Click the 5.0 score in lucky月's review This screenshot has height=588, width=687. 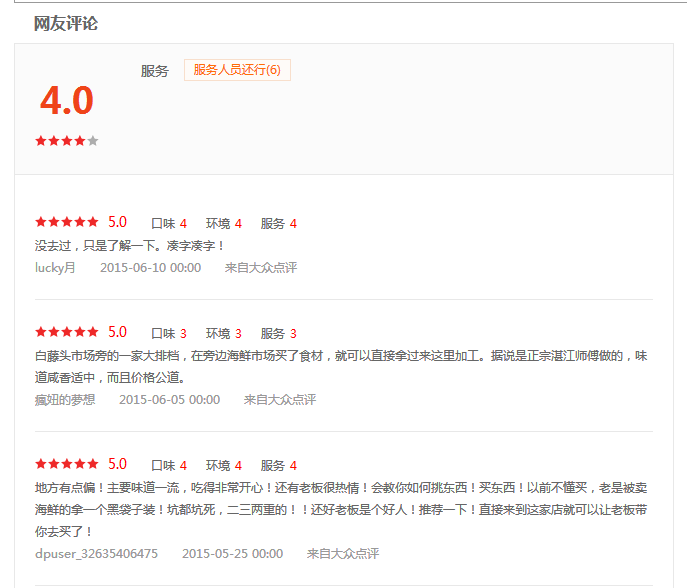coord(117,222)
